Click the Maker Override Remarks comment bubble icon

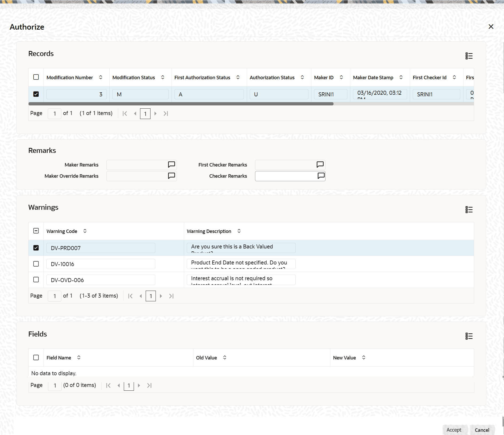(171, 176)
